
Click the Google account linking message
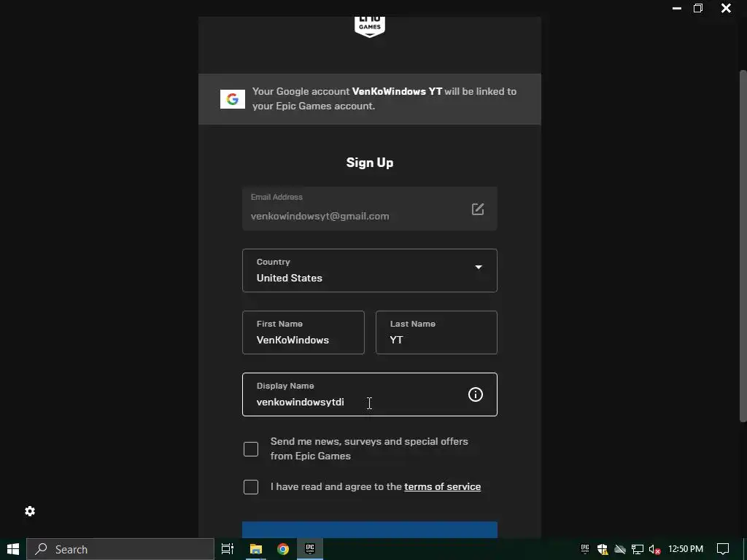384,98
